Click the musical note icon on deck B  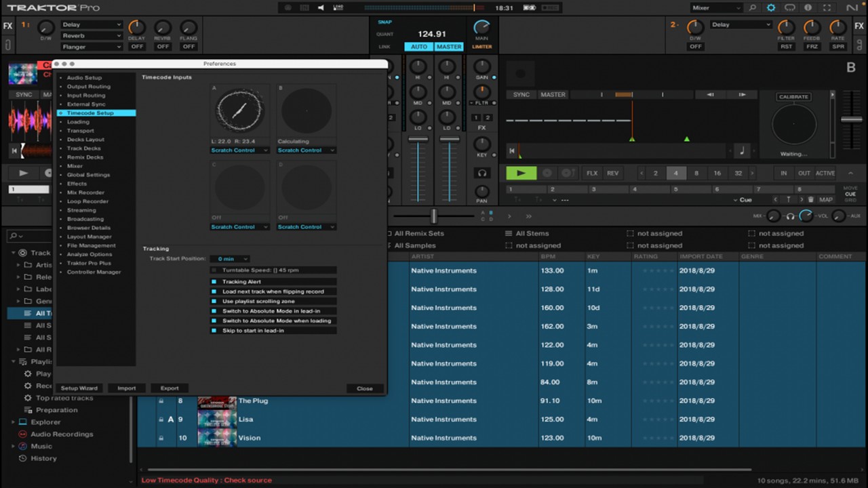(741, 150)
